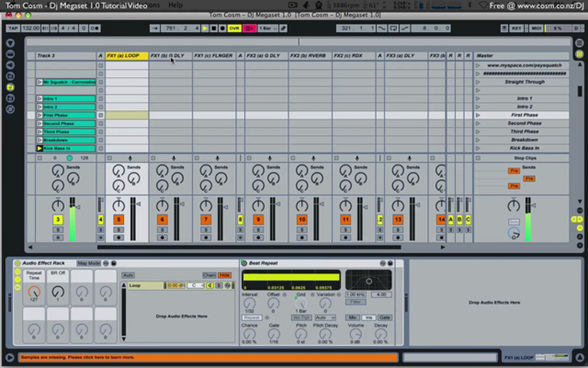This screenshot has width=588, height=368.
Task: Select the FX1 (b) G DLY track header
Action: 171,56
